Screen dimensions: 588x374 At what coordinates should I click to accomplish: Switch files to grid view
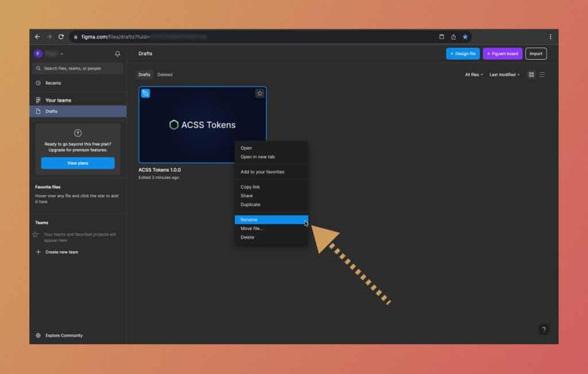tap(531, 75)
